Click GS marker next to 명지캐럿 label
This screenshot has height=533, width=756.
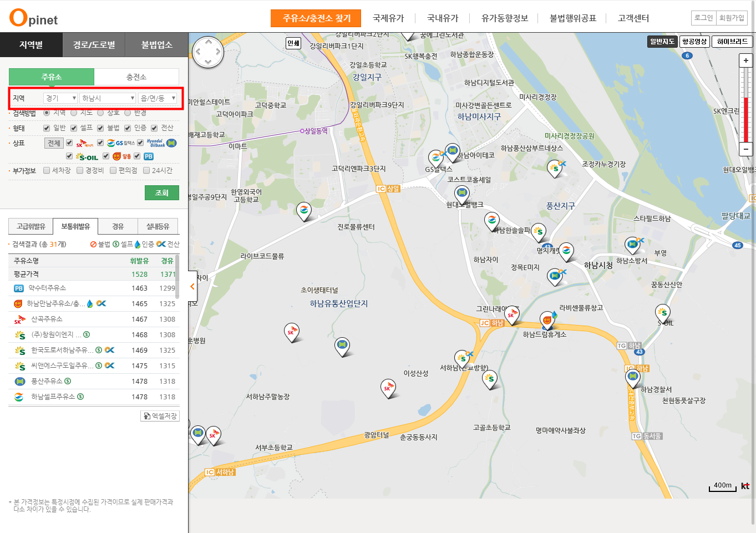click(566, 252)
